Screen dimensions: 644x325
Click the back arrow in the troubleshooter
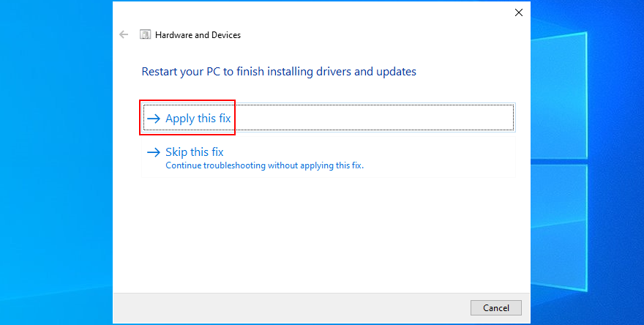click(124, 34)
